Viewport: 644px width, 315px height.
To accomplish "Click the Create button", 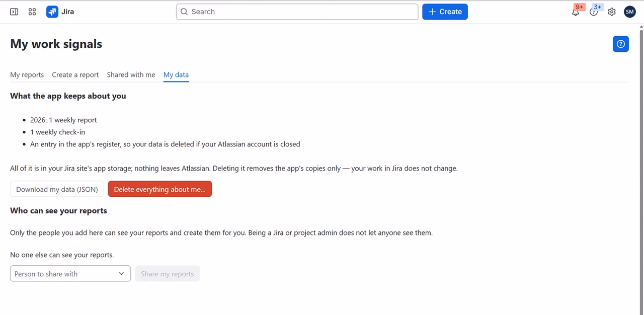I will (445, 12).
